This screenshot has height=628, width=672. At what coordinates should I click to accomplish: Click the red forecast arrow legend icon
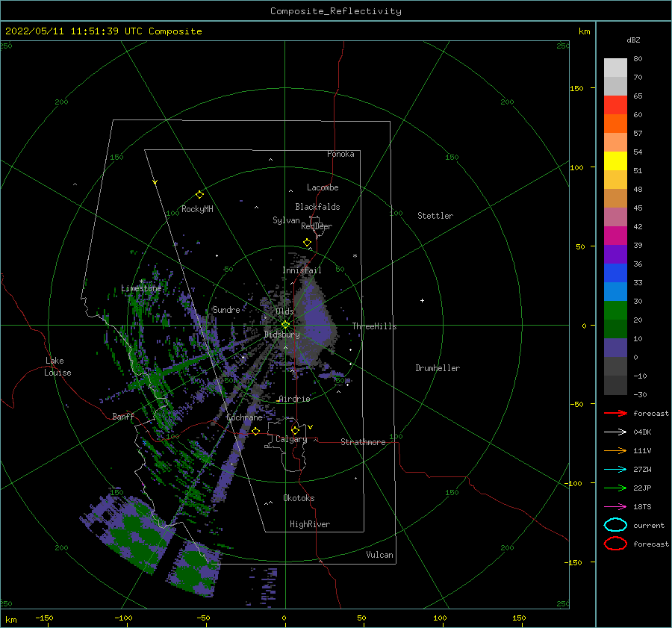(615, 413)
